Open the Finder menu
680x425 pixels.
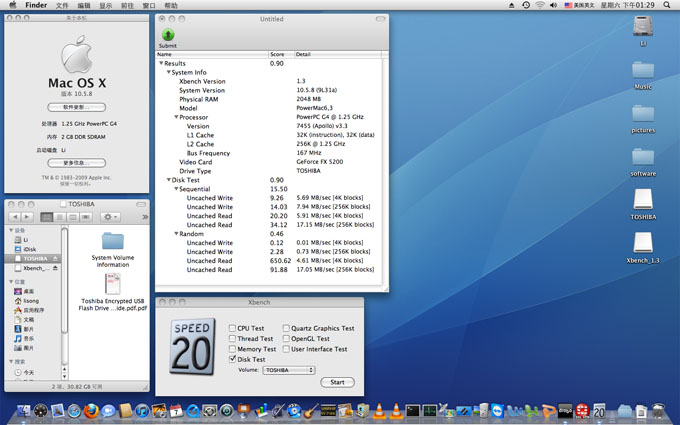point(36,5)
